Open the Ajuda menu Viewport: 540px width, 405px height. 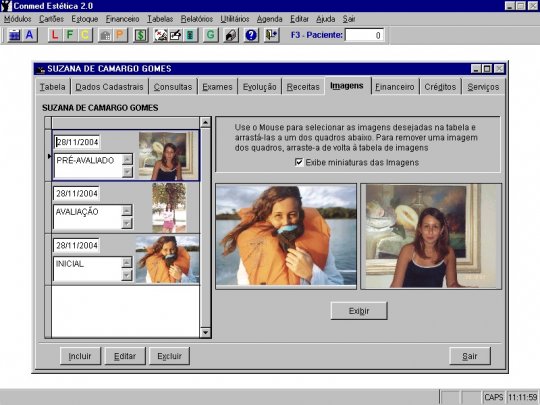[x=325, y=19]
